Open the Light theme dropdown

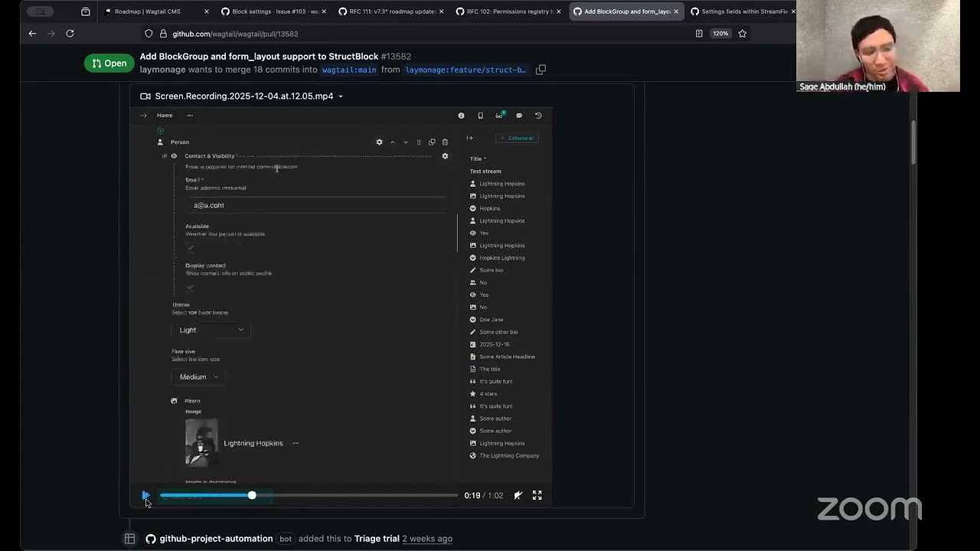click(x=211, y=330)
